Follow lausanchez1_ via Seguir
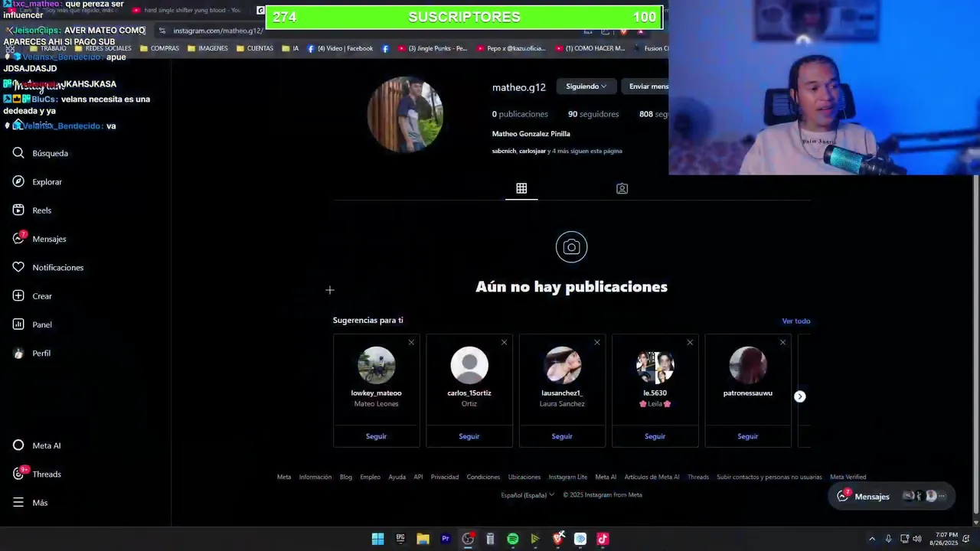Image resolution: width=980 pixels, height=551 pixels. [x=562, y=436]
